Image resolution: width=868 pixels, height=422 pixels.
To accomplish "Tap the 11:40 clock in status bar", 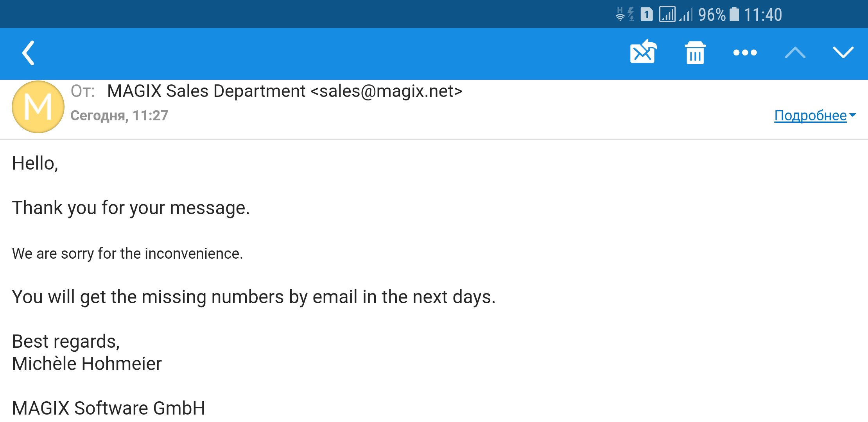I will click(762, 15).
